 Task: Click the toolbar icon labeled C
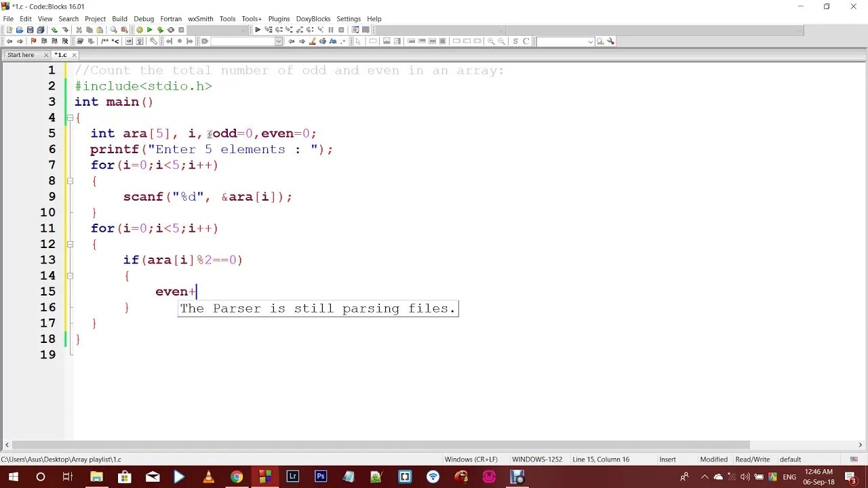tap(526, 41)
